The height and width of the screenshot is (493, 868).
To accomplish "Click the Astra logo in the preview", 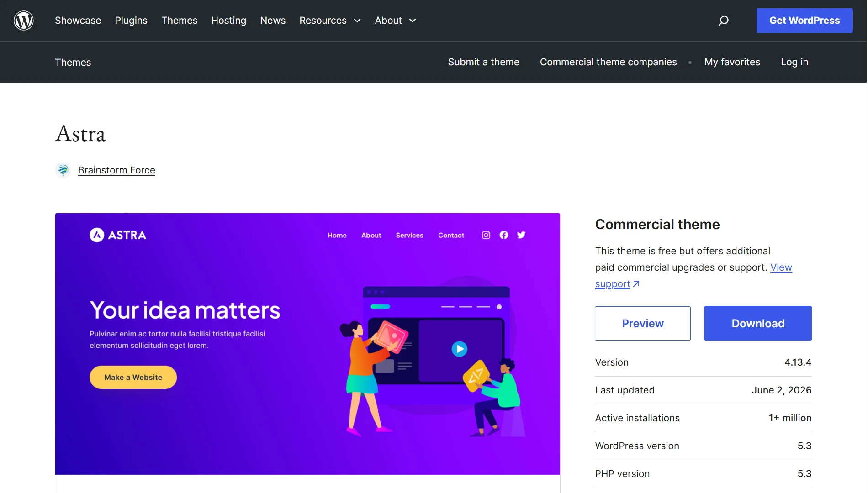I will point(118,235).
